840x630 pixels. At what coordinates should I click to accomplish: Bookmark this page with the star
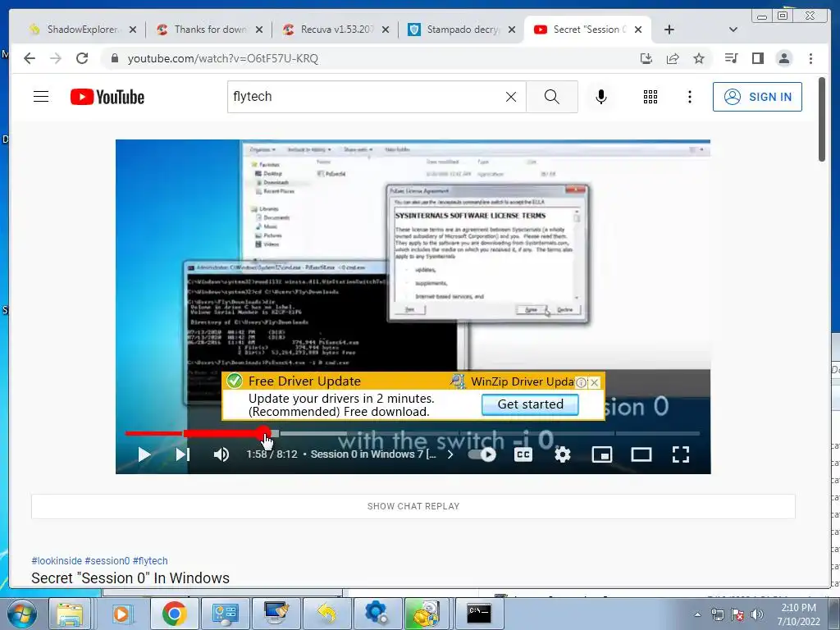[x=699, y=58]
